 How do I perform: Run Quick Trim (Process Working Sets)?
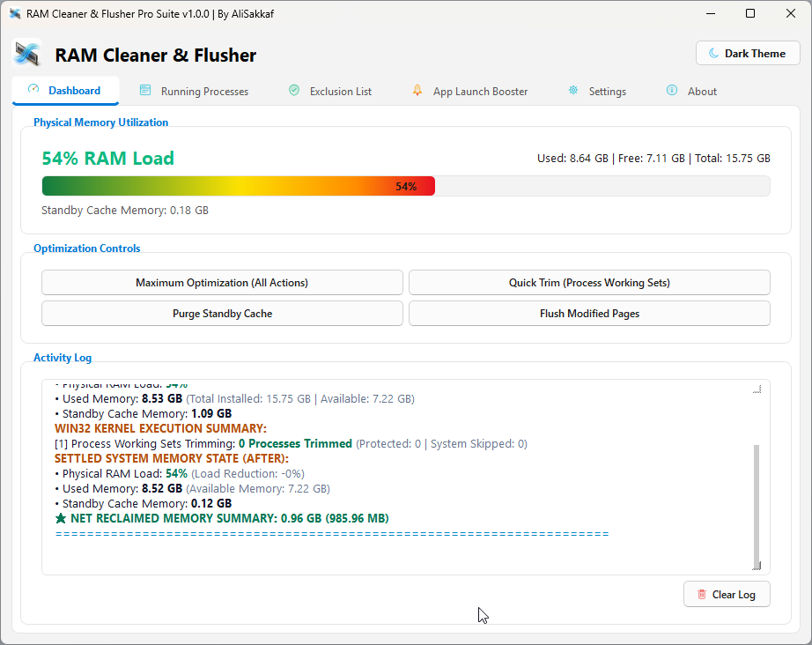(589, 282)
